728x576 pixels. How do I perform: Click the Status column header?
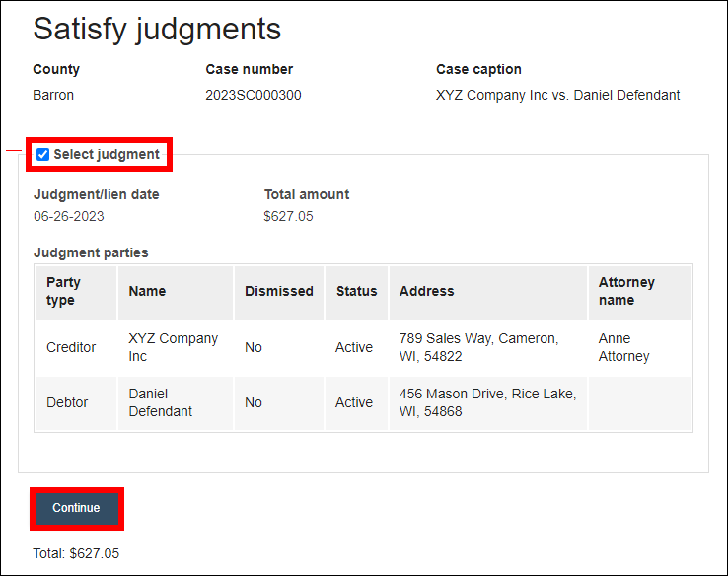pyautogui.click(x=356, y=291)
